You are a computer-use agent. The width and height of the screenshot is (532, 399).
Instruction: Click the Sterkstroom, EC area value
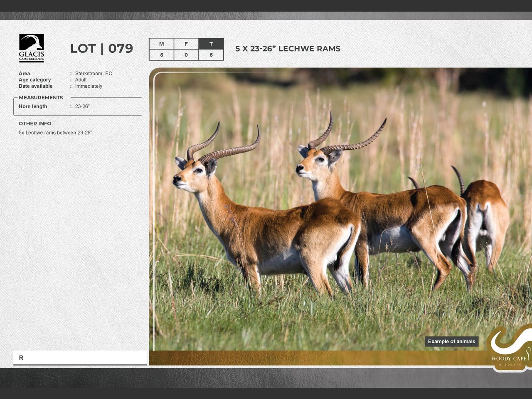point(94,74)
